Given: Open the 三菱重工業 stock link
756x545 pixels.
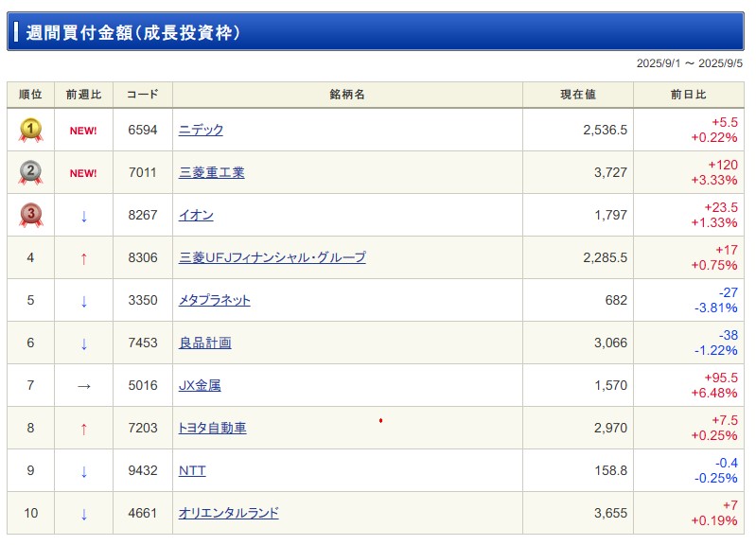Looking at the screenshot, I should 211,172.
